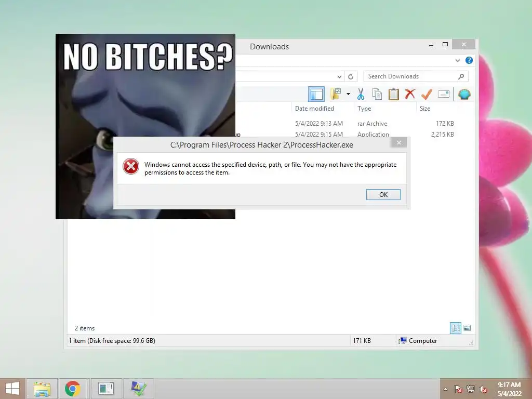Sort by Type column header
The image size is (532, 399).
pyautogui.click(x=364, y=109)
